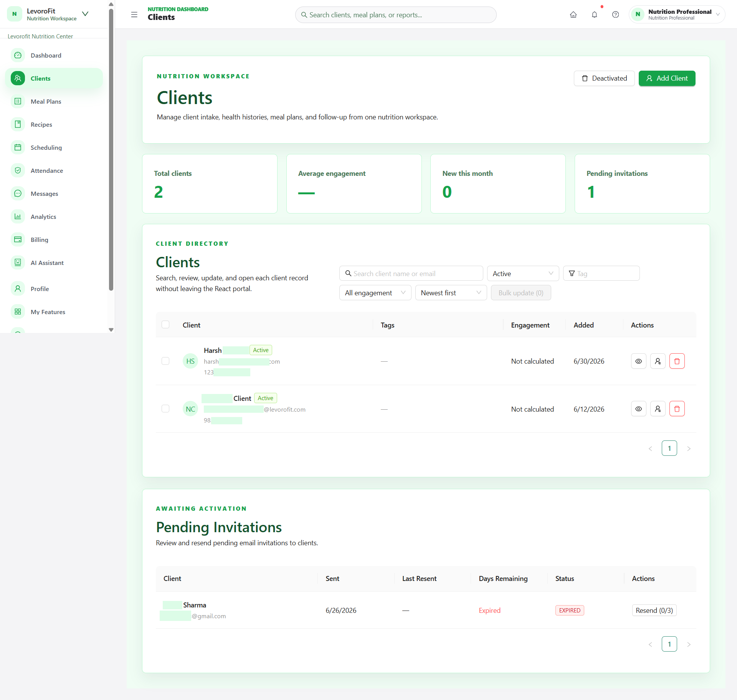Screen dimensions: 737x700
Task: Click Resend (0/3) for Sharma
Action: [654, 610]
